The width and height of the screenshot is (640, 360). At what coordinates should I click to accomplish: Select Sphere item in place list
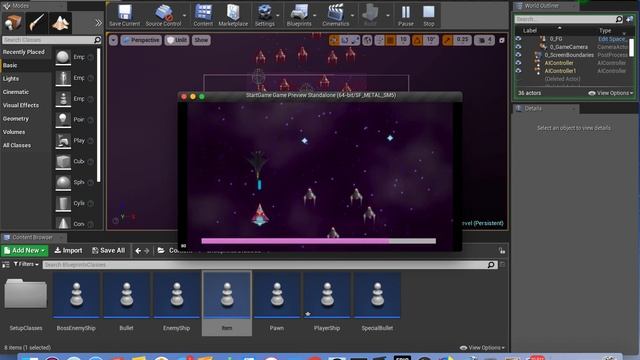74,182
